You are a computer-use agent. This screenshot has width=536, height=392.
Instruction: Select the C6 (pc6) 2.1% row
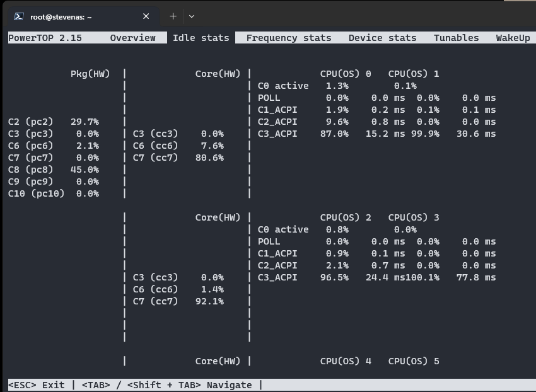point(54,146)
